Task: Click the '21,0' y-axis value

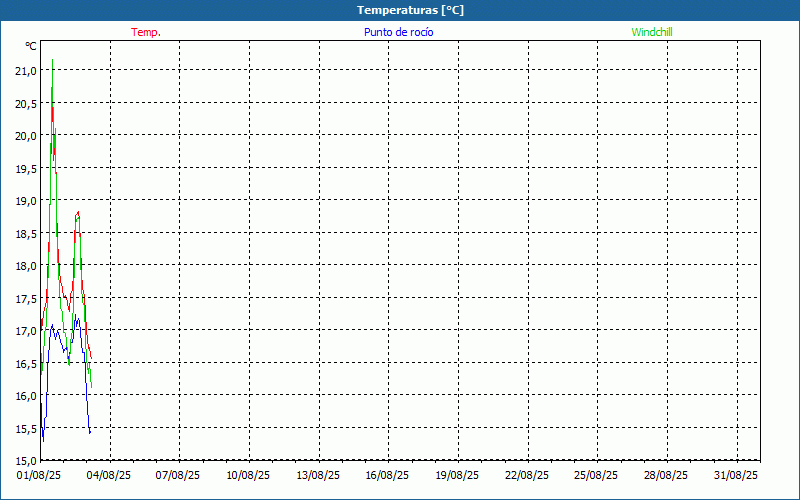Action: coord(26,71)
